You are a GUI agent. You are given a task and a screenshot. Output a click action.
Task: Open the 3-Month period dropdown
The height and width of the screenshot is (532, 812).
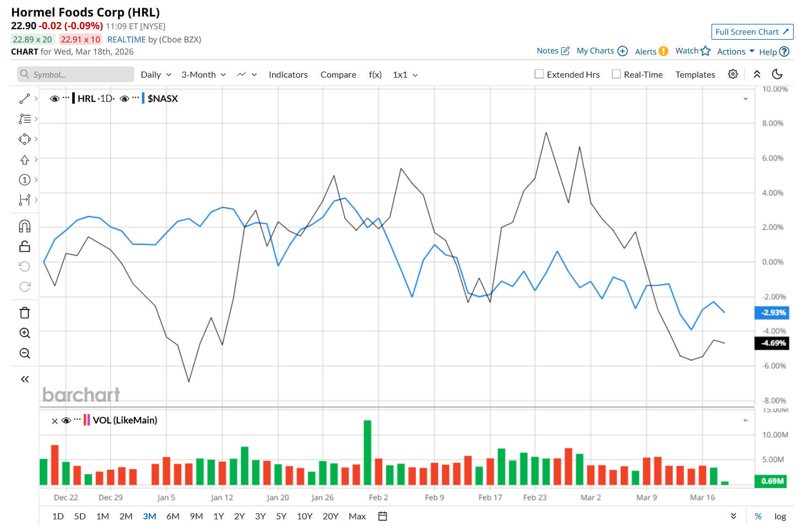click(x=204, y=74)
